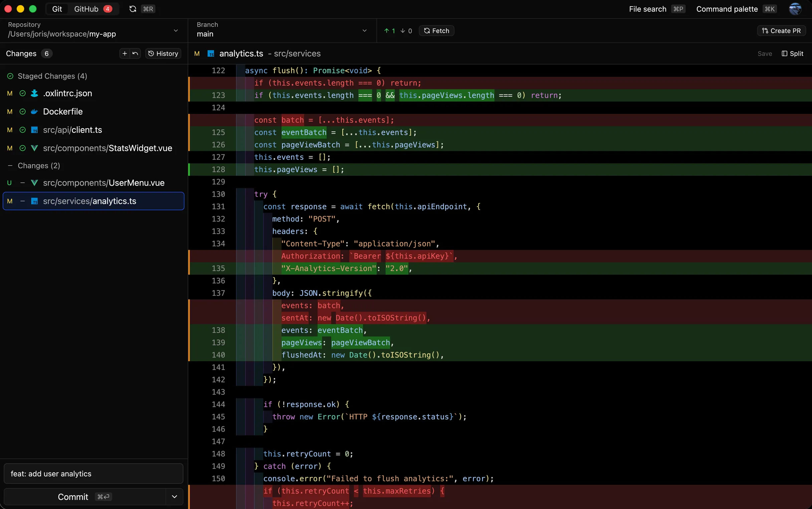Click the commit message field reading 'feat: add user analytics'

tap(93, 473)
